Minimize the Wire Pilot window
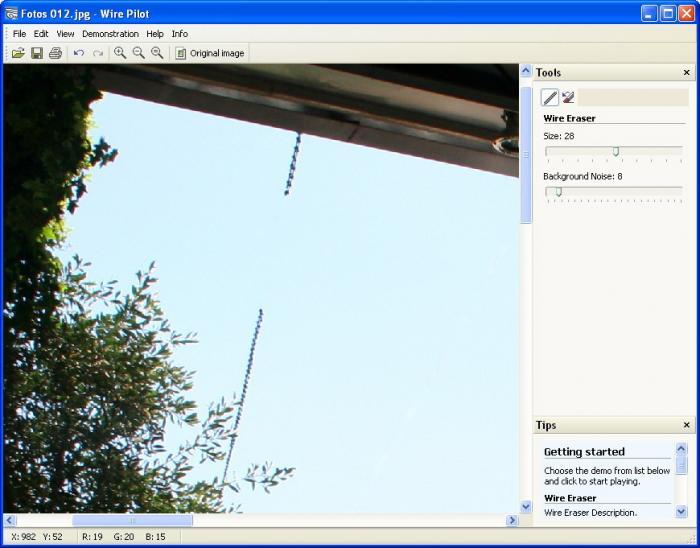Viewport: 700px width, 548px height. (649, 14)
